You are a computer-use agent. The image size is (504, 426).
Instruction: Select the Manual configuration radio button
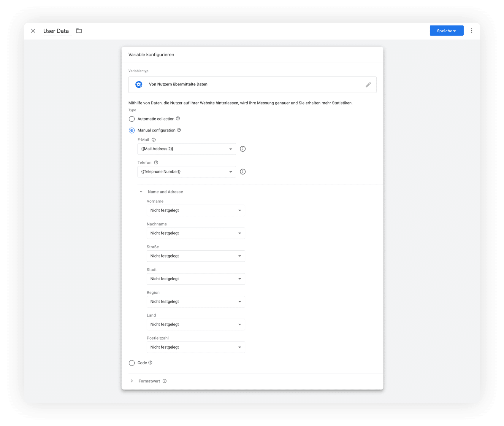(132, 131)
